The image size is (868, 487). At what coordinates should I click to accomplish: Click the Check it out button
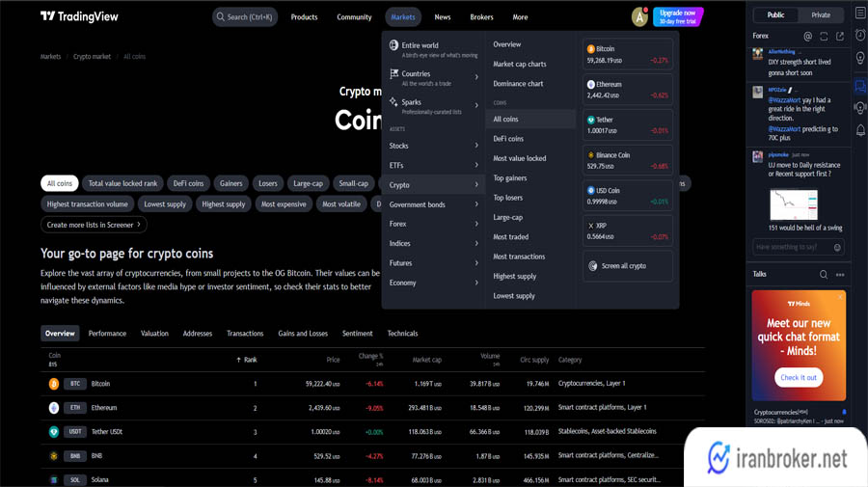tap(799, 377)
